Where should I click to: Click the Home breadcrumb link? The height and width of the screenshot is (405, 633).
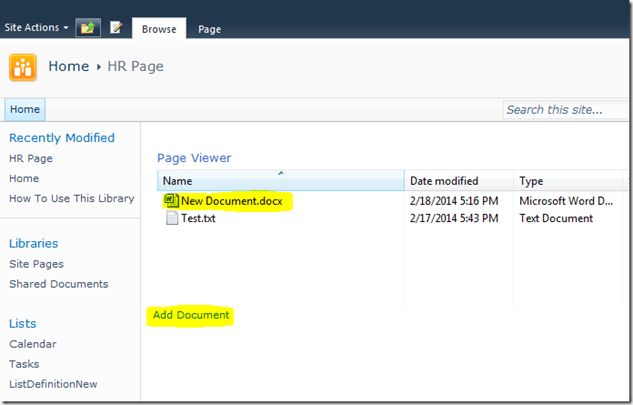pos(68,67)
